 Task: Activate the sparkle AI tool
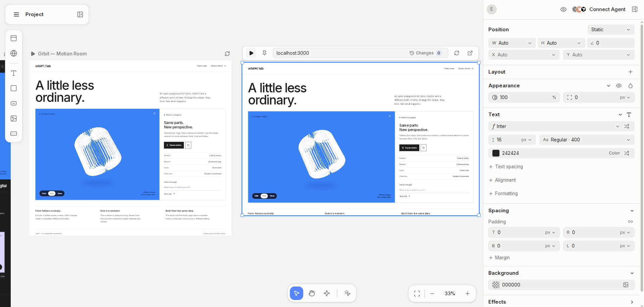pyautogui.click(x=327, y=294)
